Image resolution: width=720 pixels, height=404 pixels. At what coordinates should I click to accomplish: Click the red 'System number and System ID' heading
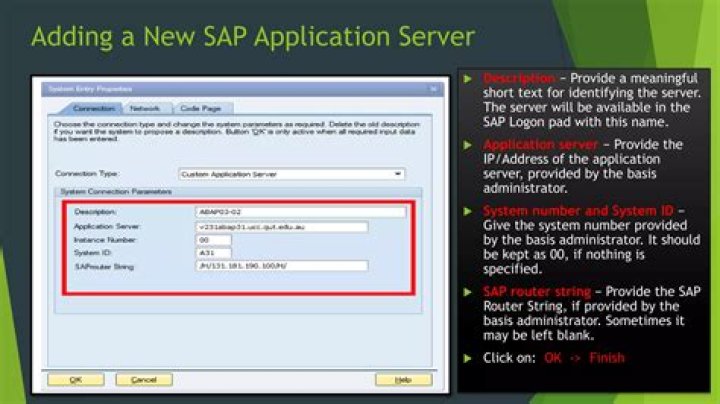point(578,211)
